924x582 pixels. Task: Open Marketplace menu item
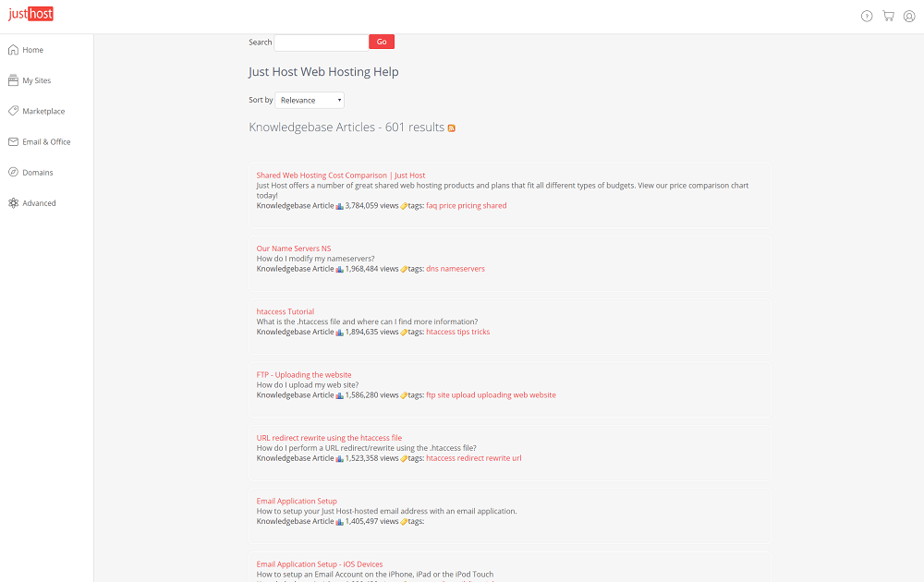[x=43, y=112]
